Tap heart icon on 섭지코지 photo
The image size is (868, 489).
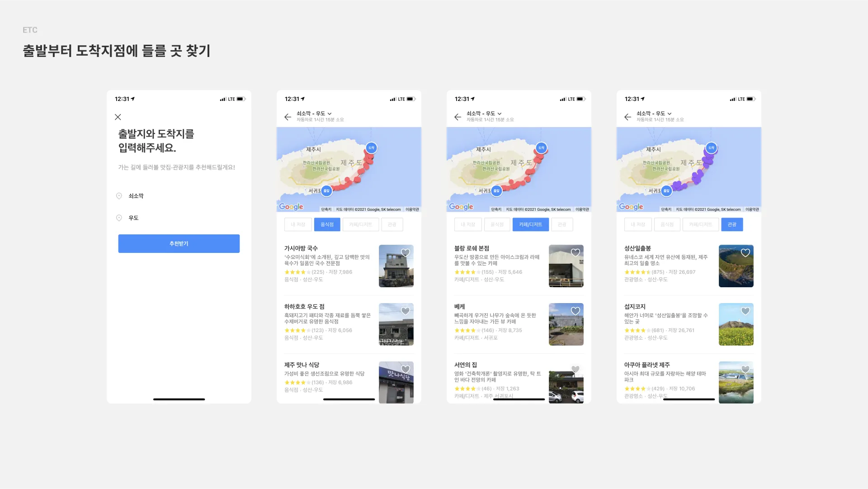click(x=745, y=311)
